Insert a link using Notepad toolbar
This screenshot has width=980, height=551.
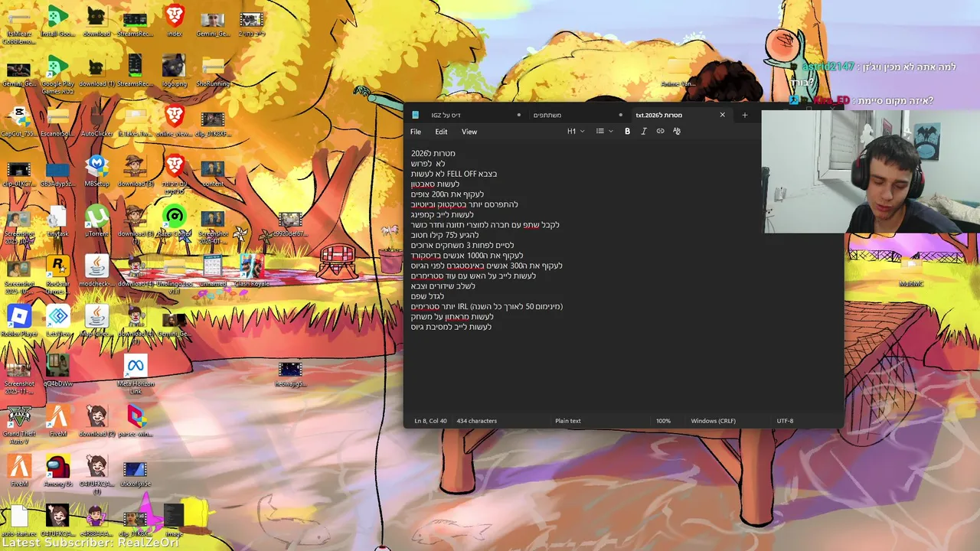pos(660,132)
